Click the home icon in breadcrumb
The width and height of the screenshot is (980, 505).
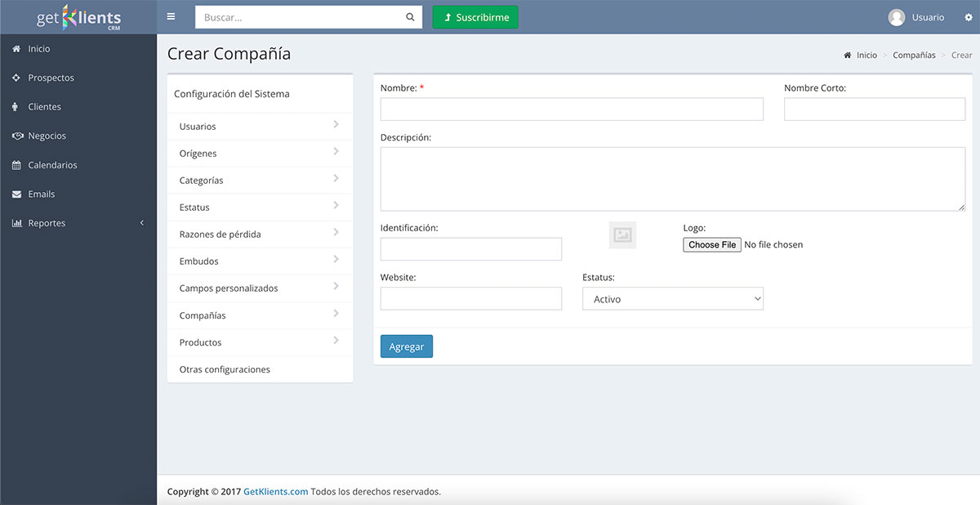pos(848,56)
